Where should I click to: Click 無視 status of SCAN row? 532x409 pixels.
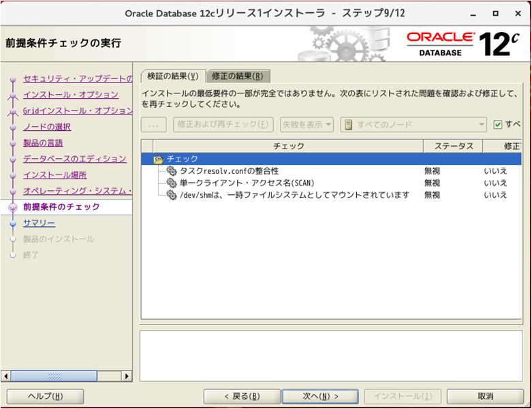coord(432,183)
